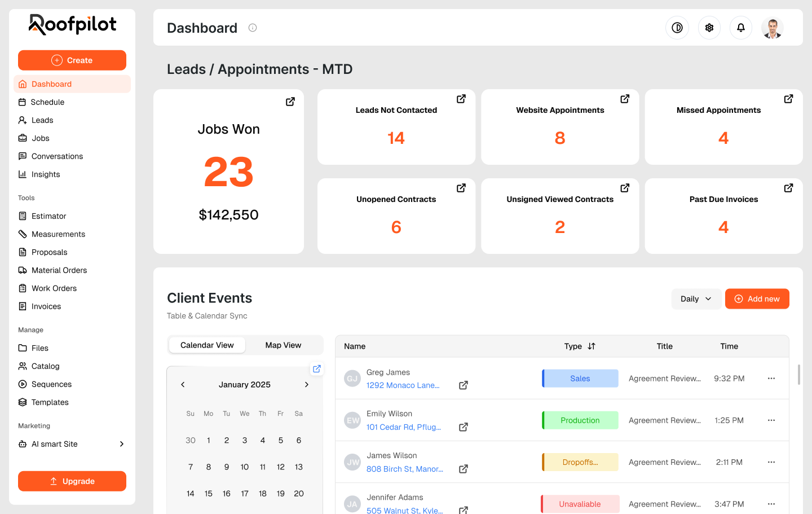Open Jobs from the sidebar
Image resolution: width=812 pixels, height=514 pixels.
click(x=72, y=138)
